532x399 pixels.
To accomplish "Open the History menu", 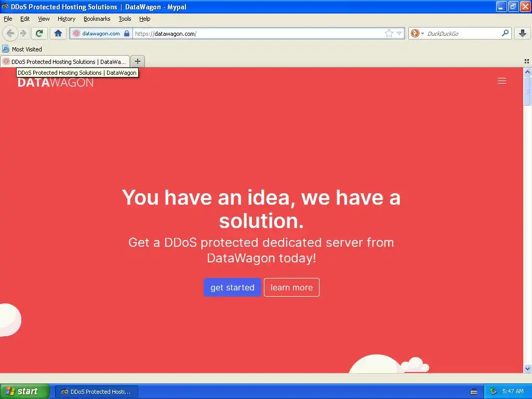I will [x=66, y=19].
